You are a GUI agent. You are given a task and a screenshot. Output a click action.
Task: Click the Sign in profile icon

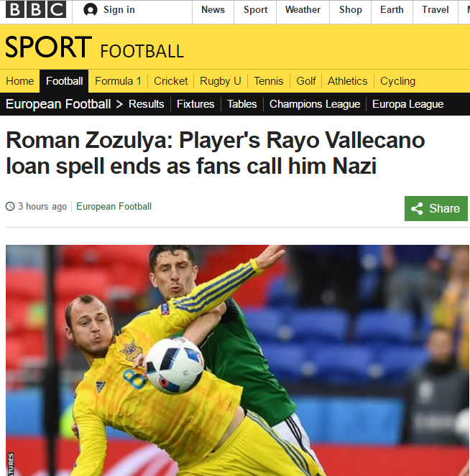(91, 10)
